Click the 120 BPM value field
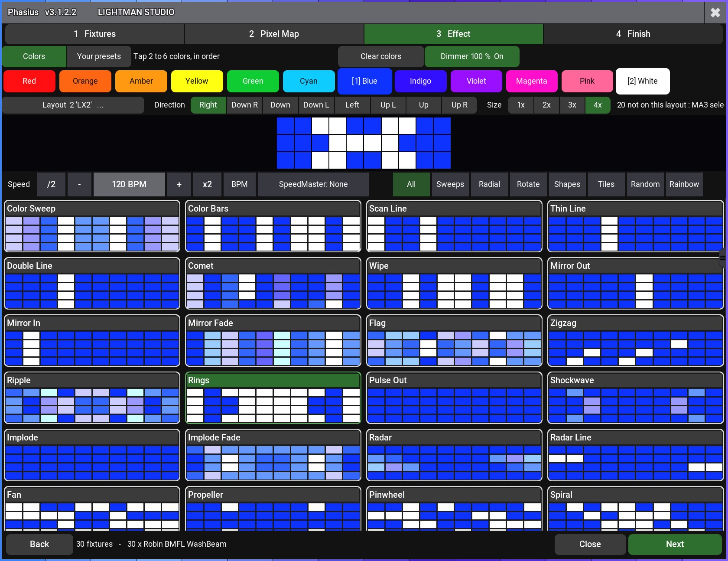Screen dimensions: 728x561 click(x=129, y=184)
